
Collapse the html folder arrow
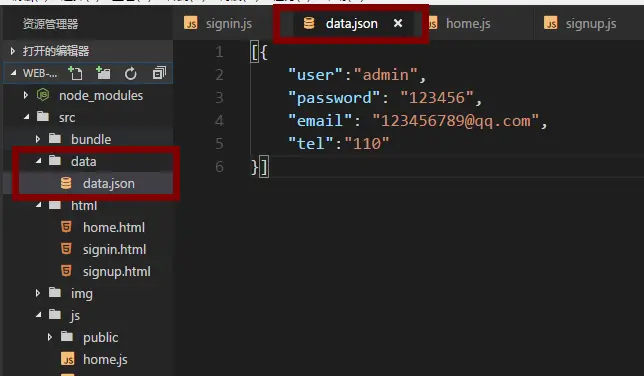pos(39,205)
